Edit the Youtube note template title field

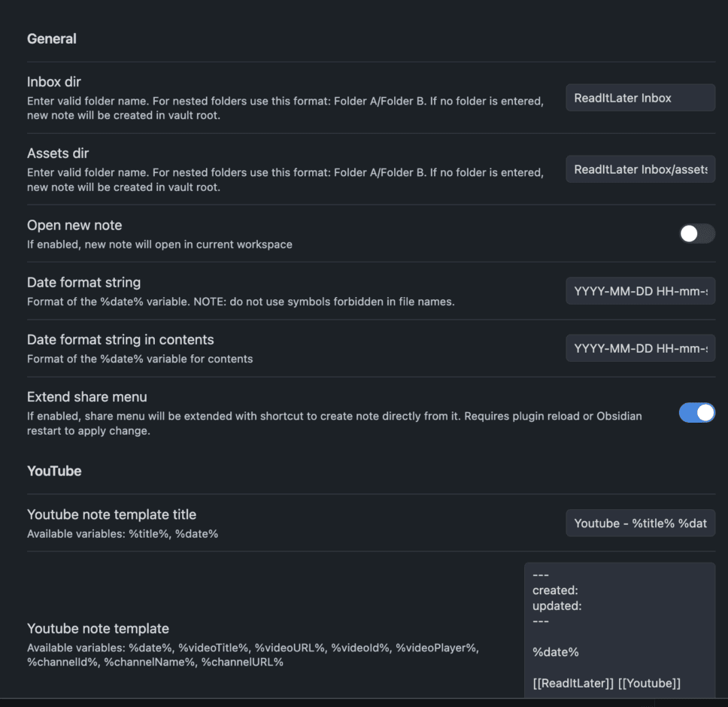pos(639,523)
